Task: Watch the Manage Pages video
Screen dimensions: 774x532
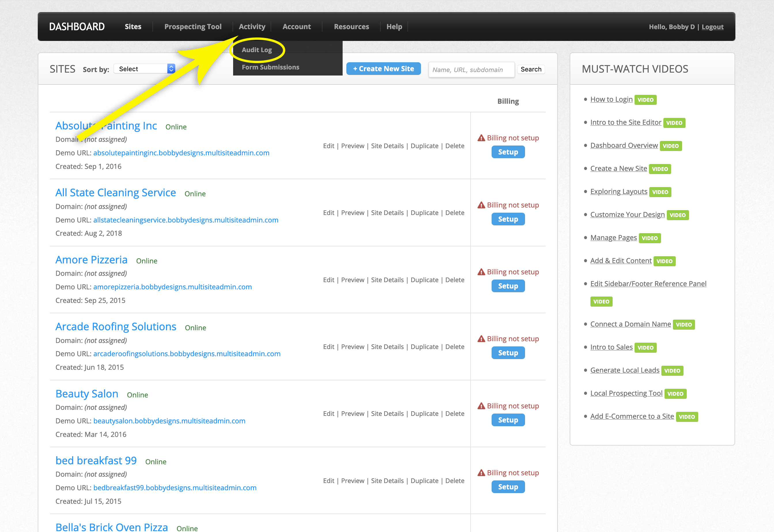Action: (613, 238)
